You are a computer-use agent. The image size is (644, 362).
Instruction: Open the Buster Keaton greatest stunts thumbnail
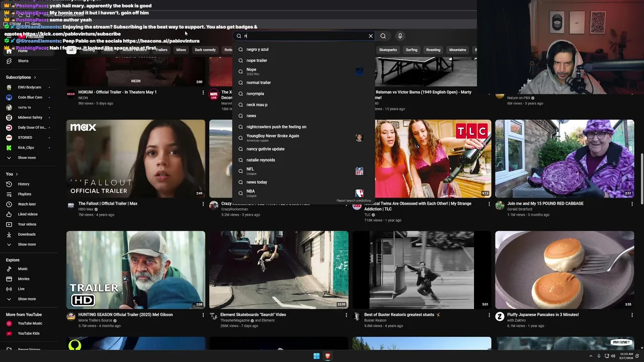[x=422, y=270]
